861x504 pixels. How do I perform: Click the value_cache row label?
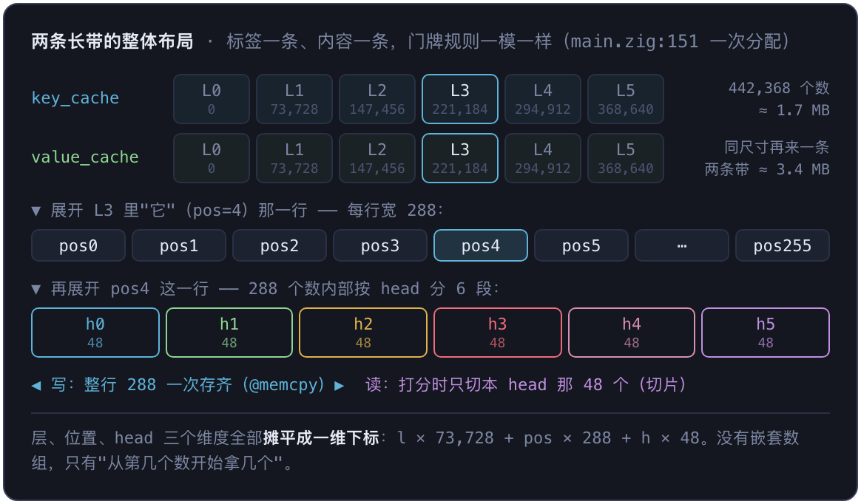85,157
